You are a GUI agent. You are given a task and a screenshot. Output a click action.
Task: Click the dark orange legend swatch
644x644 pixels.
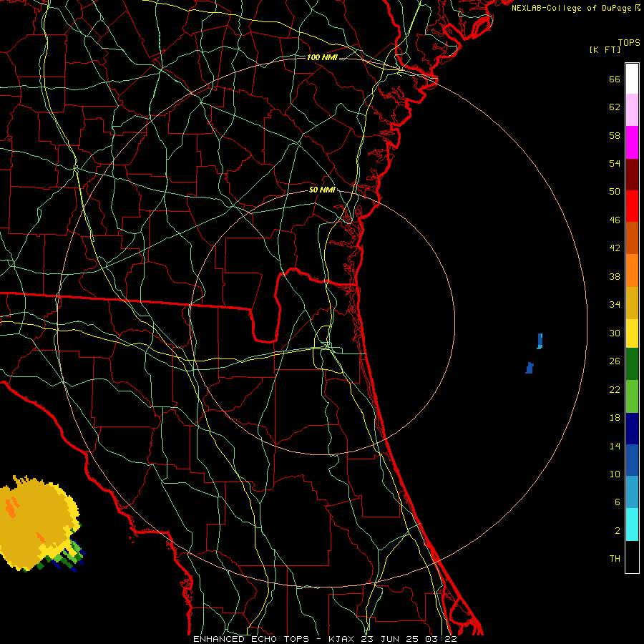632,238
